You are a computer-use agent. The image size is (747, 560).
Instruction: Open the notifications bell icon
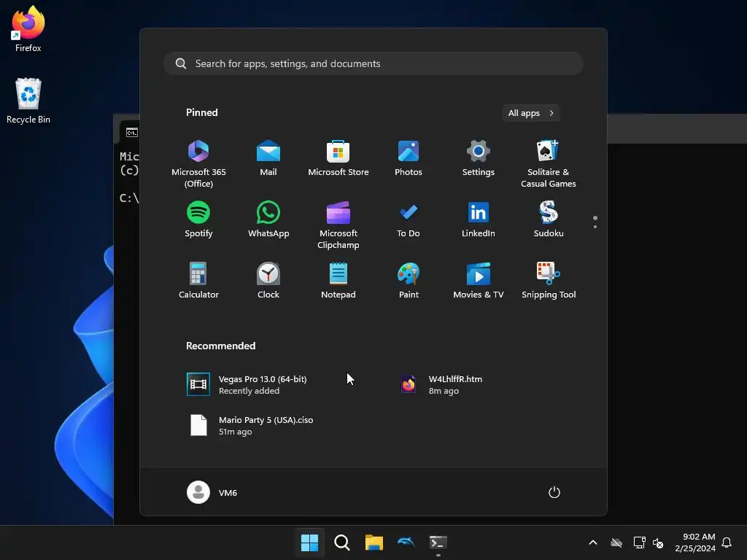(x=727, y=542)
